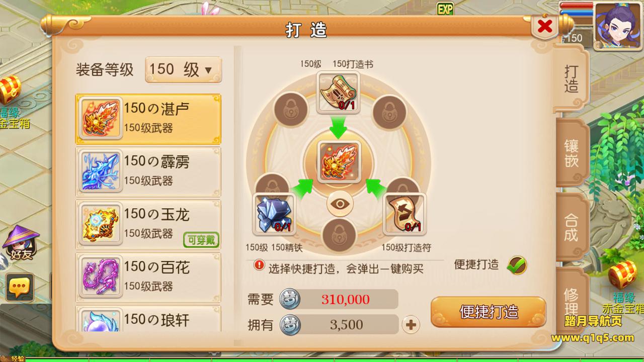Click the green experience bar at the bottom

pyautogui.click(x=322, y=359)
